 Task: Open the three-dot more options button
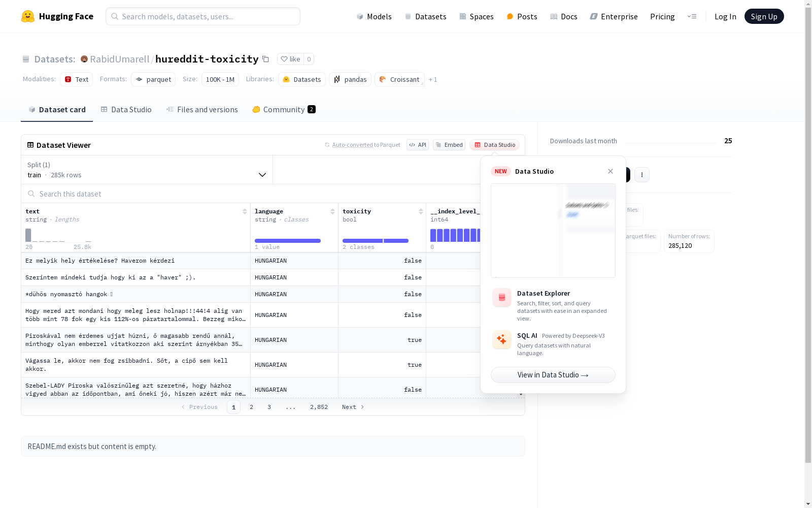coord(642,175)
